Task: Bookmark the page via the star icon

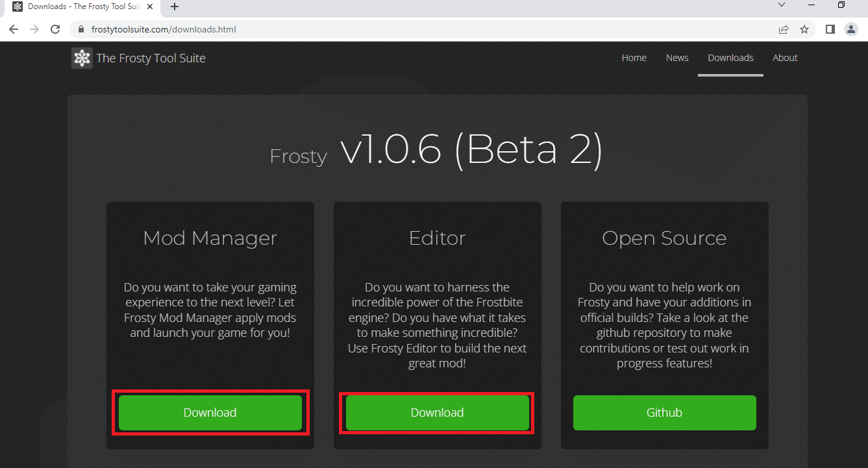Action: [804, 29]
